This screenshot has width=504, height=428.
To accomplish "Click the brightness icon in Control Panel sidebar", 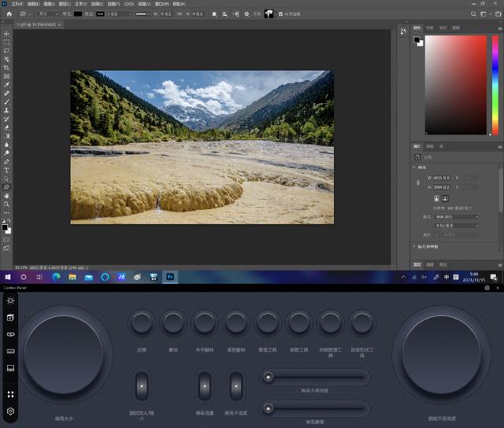I will pos(10,301).
